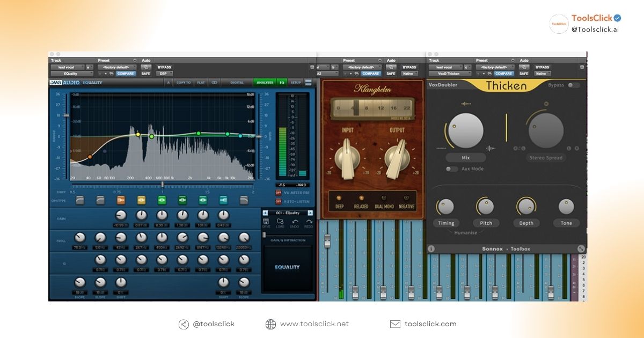The image size is (644, 338).
Task: Click the resize icon in Sonnox footer
Action: click(x=581, y=249)
